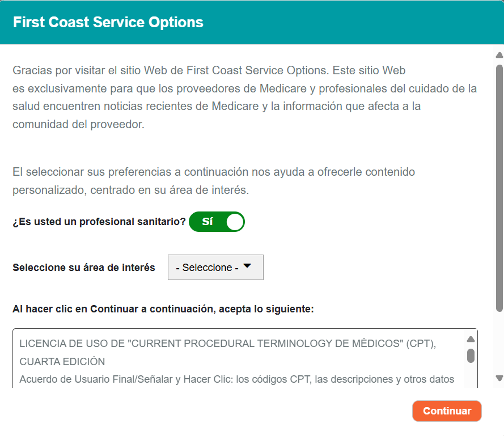Open the '- Seleccione -' area of interest dropdown
Screen dimensions: 504x436
click(x=215, y=268)
